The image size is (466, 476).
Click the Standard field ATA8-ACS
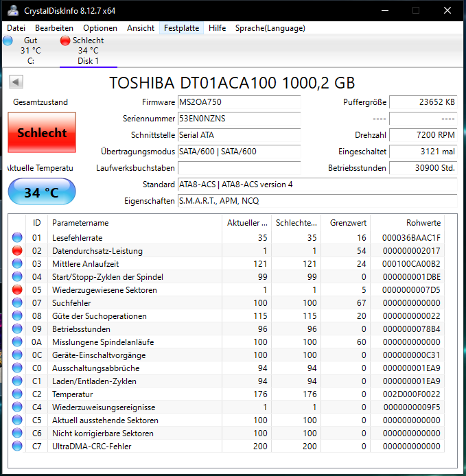pos(318,185)
